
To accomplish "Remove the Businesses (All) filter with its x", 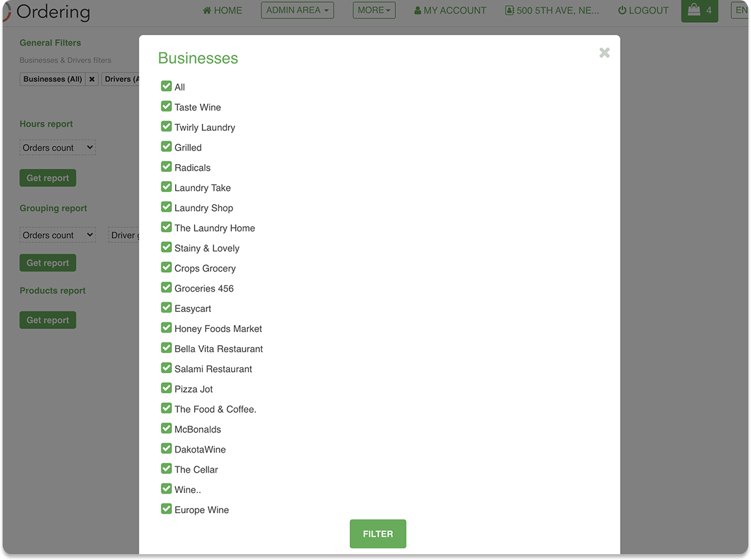I will coord(92,79).
